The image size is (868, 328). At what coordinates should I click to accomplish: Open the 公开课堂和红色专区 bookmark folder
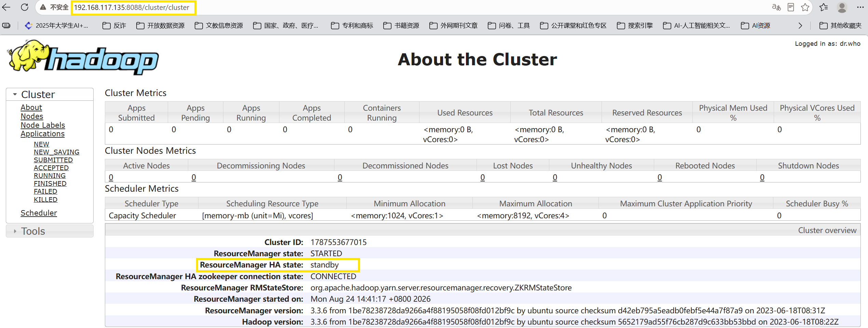coord(574,26)
